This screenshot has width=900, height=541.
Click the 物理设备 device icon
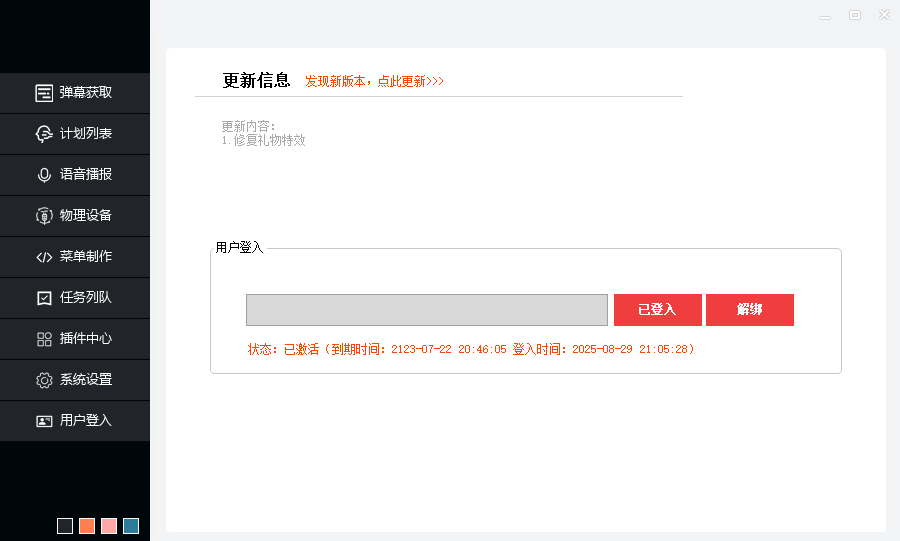click(44, 216)
